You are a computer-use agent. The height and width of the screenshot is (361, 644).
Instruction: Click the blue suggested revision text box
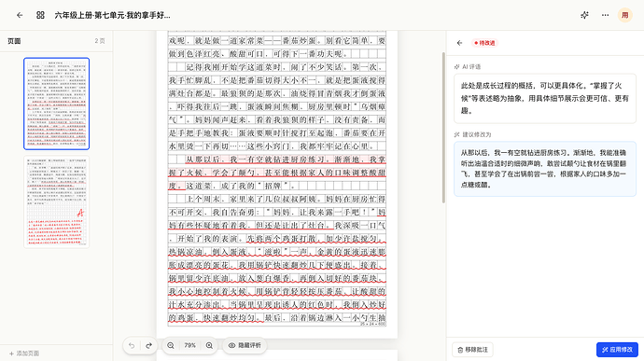545,169
